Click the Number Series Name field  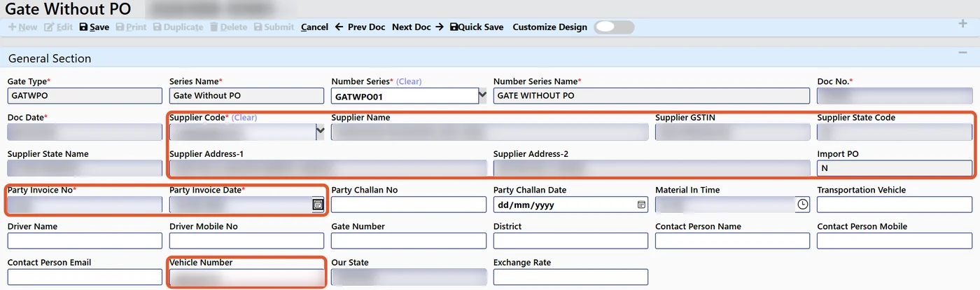point(652,95)
